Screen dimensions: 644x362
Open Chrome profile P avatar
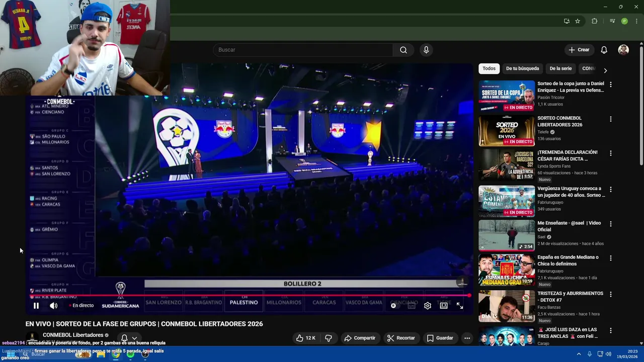tap(624, 21)
